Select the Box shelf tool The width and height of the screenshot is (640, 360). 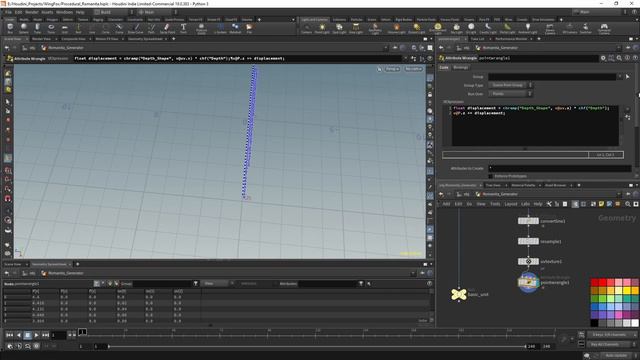click(x=10, y=28)
